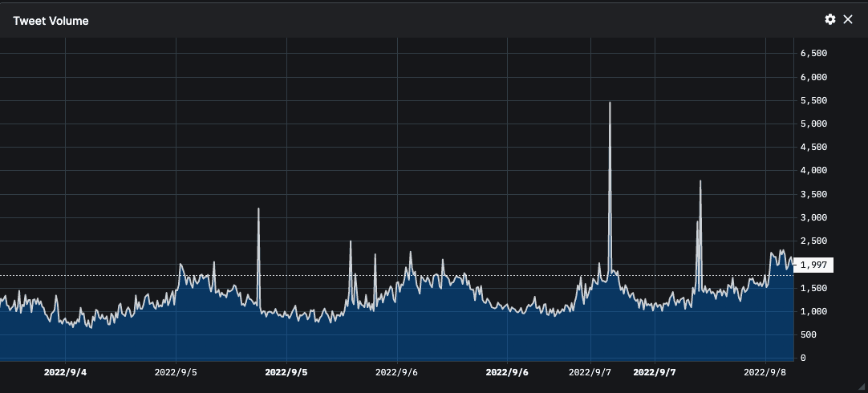Click the 2022/9/8 date axis label

tap(765, 372)
